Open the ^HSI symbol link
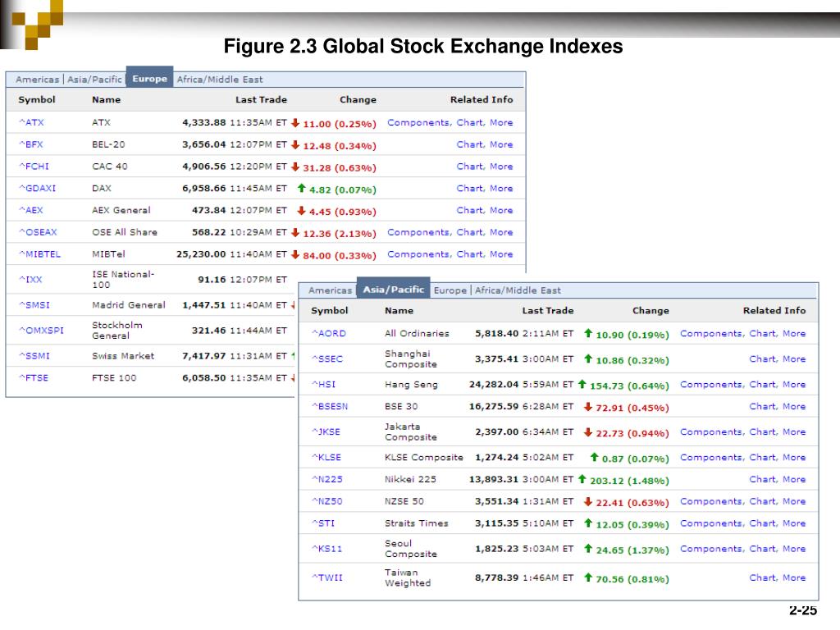 [x=323, y=384]
